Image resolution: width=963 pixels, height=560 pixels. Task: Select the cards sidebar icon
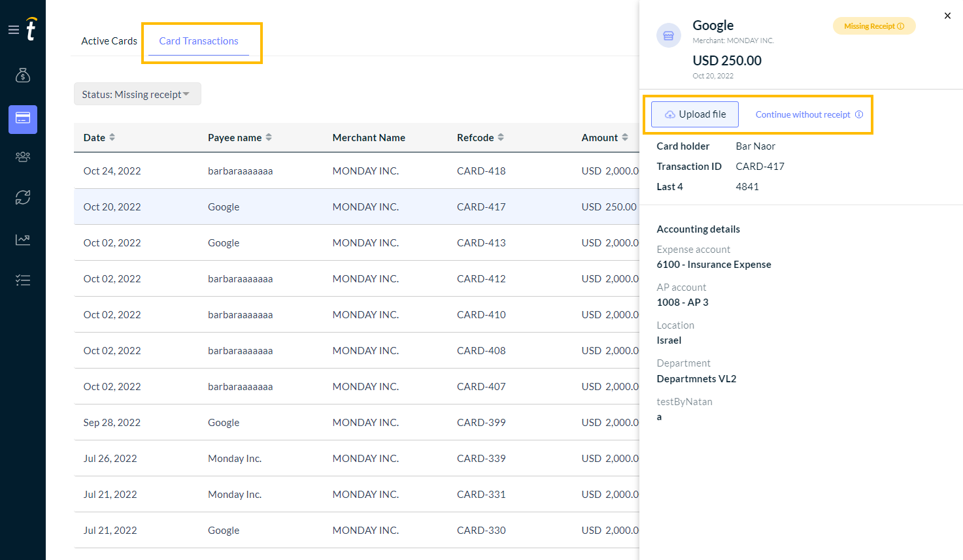pos(23,119)
